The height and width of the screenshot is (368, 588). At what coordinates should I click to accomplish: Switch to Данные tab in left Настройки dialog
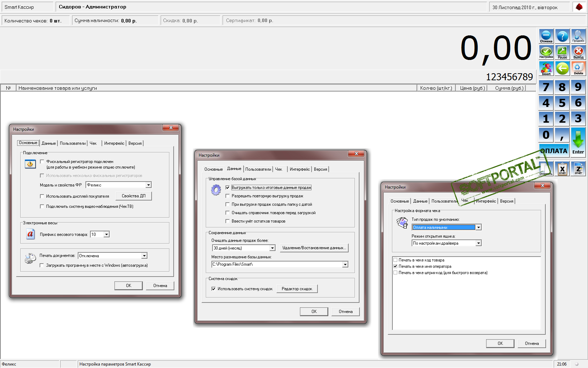click(49, 143)
